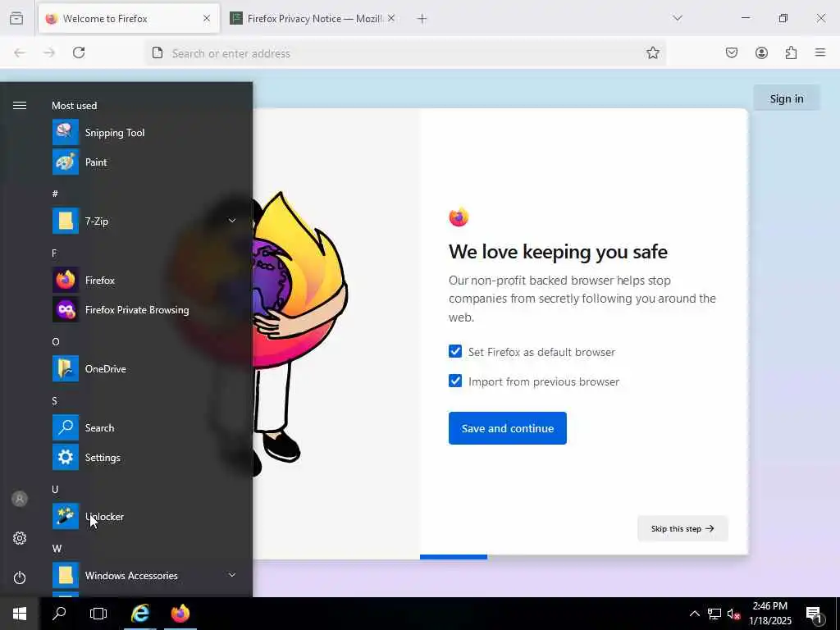Click the Sign in button
Screen dimensions: 840x630
coord(787,98)
